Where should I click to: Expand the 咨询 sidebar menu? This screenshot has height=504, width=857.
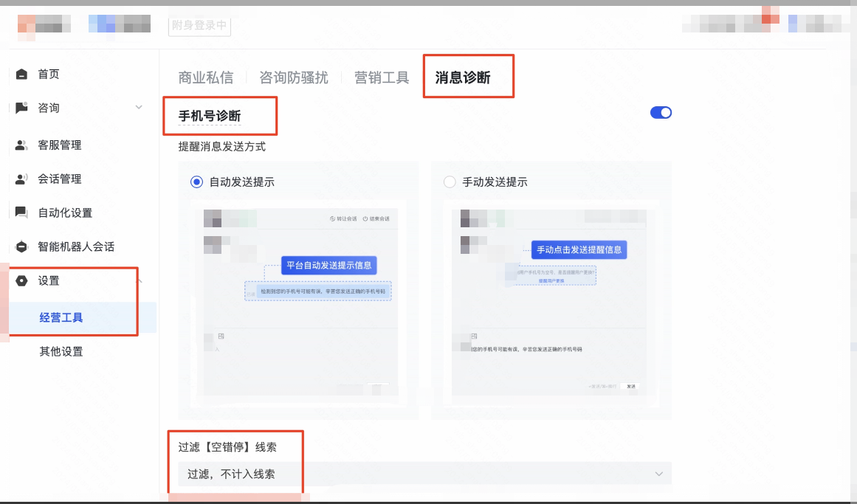coord(139,108)
